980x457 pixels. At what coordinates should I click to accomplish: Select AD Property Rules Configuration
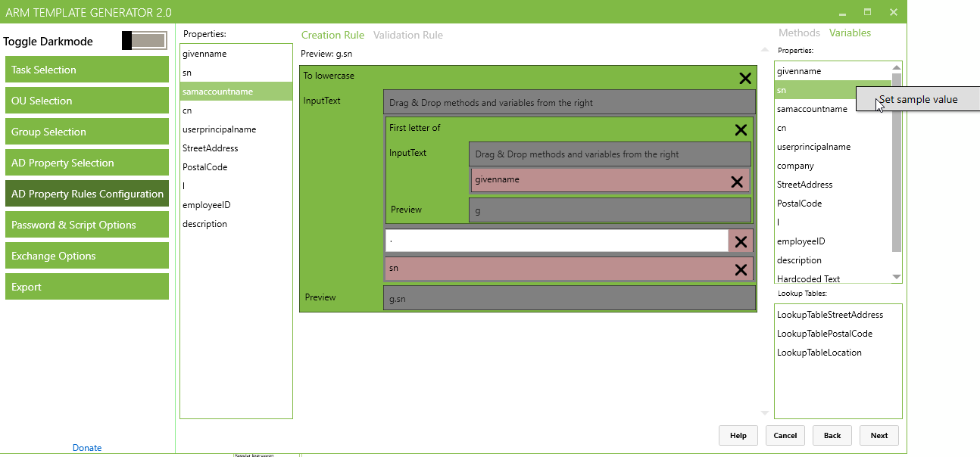tap(87, 194)
